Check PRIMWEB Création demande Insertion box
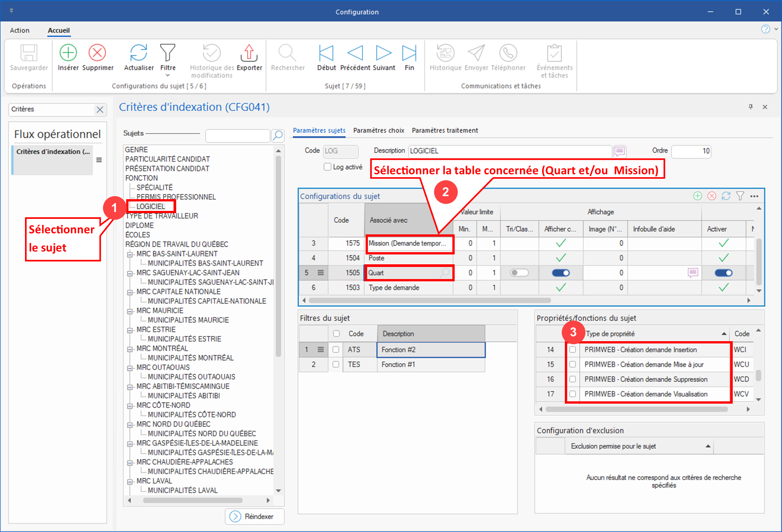This screenshot has height=532, width=782. (573, 349)
